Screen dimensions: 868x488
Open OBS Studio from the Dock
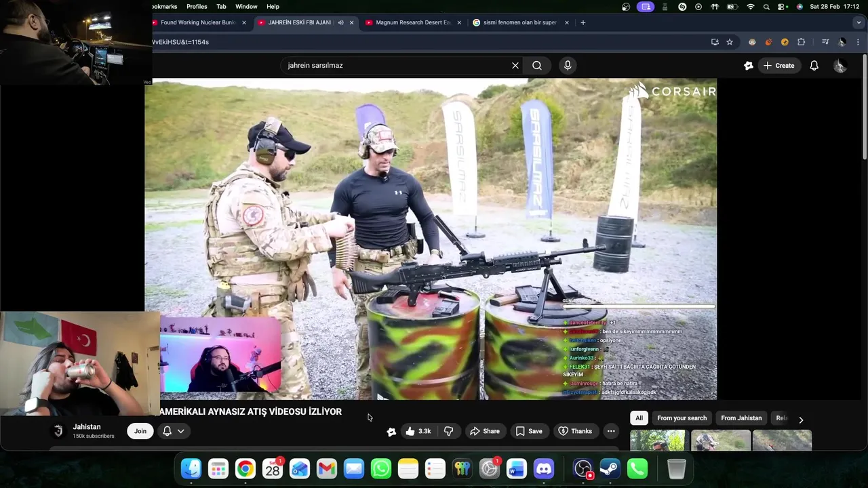583,469
